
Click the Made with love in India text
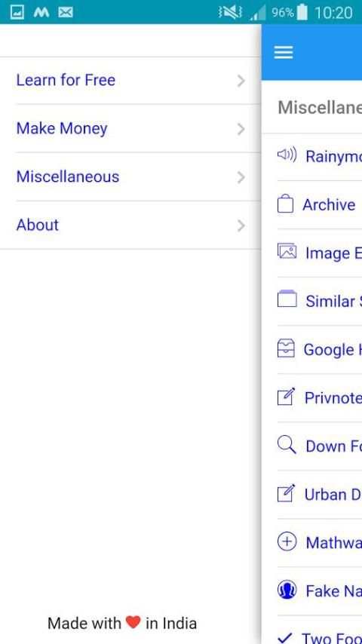pos(122,623)
